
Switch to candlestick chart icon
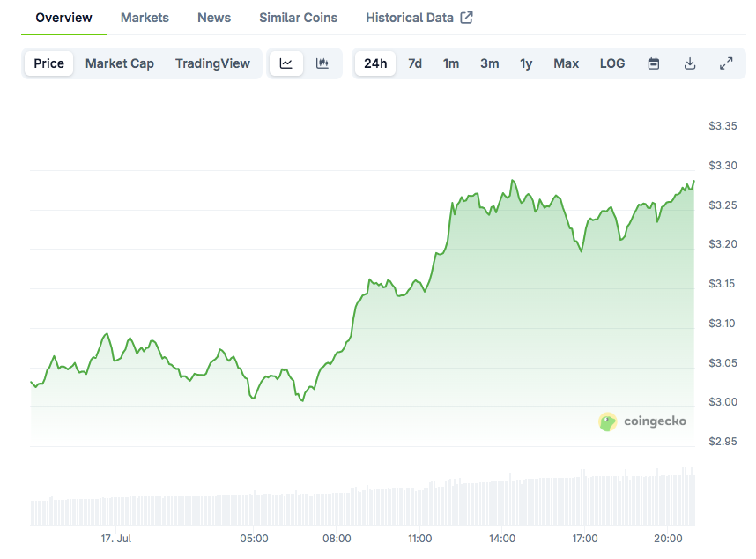(322, 63)
